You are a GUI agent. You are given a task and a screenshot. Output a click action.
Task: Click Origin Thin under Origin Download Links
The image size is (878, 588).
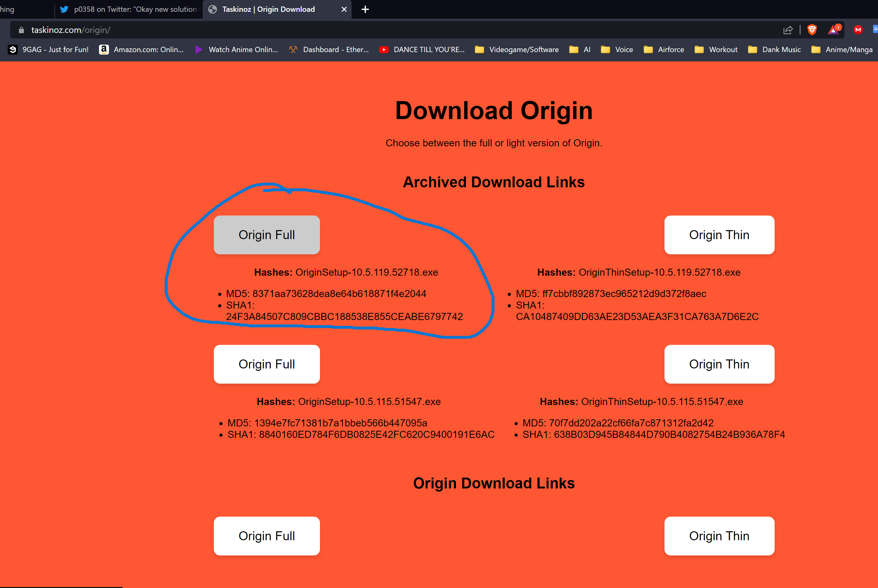tap(719, 536)
